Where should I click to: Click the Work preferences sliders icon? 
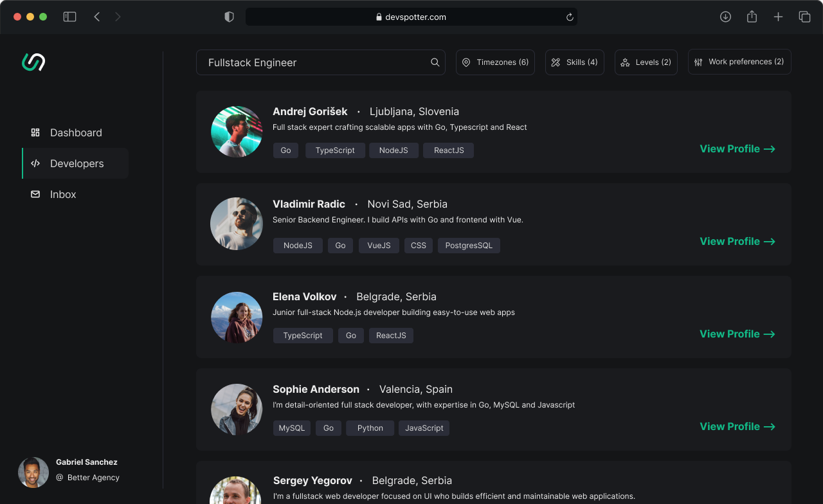698,62
